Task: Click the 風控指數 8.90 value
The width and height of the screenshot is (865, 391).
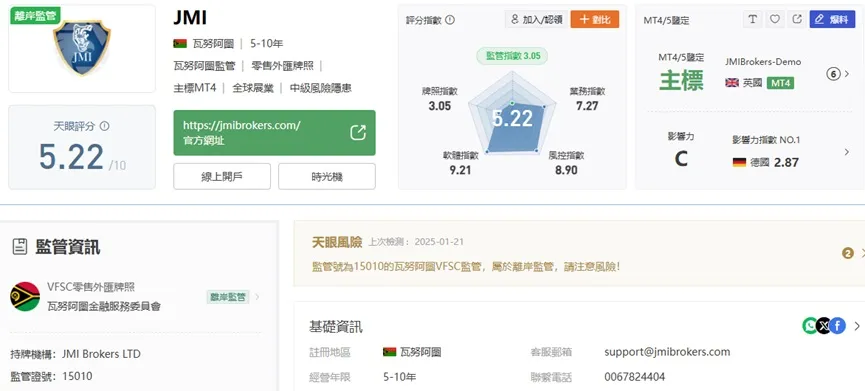Action: coord(566,170)
